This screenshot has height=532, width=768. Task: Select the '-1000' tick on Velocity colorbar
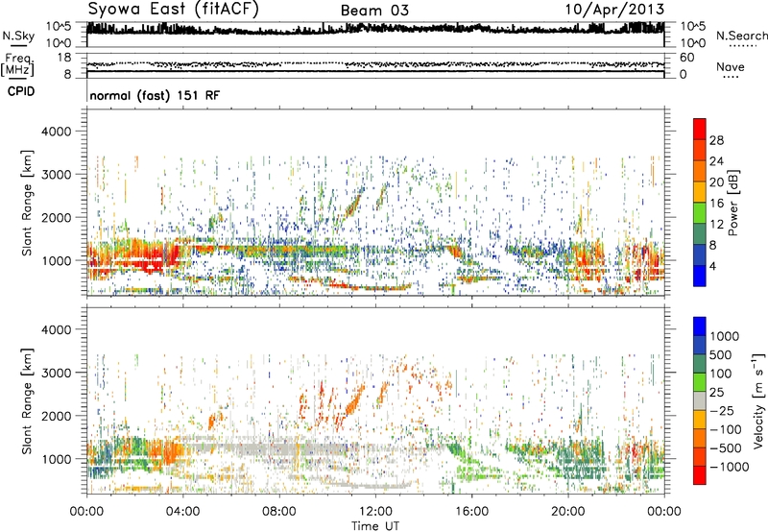[730, 467]
